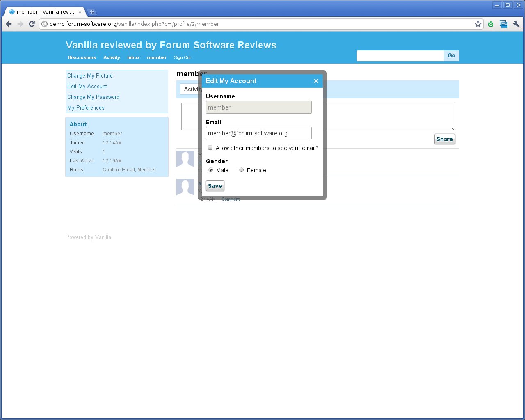Select the Male gender option

click(211, 170)
